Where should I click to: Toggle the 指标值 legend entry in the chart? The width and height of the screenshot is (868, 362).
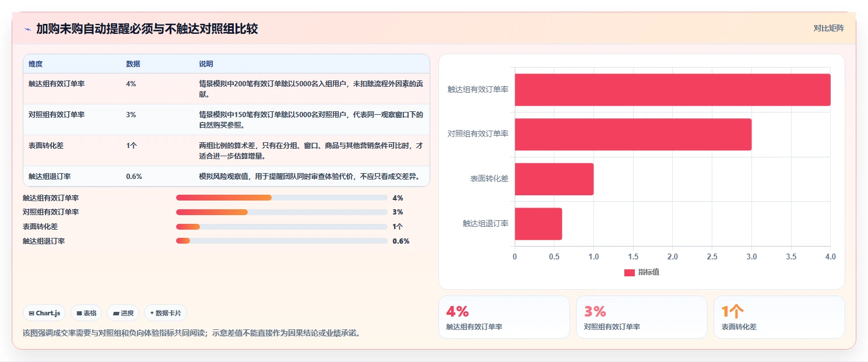pyautogui.click(x=641, y=272)
